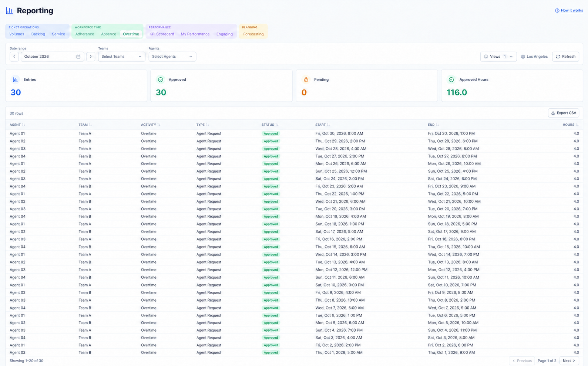This screenshot has height=366, width=588.
Task: Sort table by Start column
Action: (323, 125)
